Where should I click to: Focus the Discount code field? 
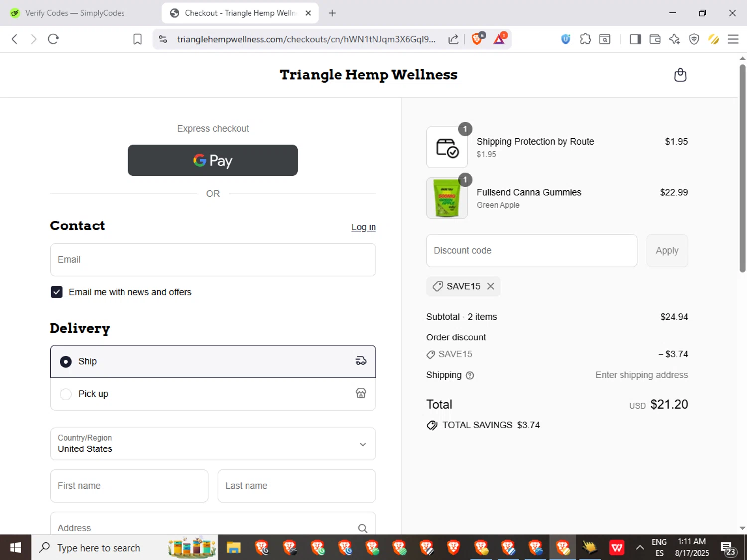click(532, 251)
